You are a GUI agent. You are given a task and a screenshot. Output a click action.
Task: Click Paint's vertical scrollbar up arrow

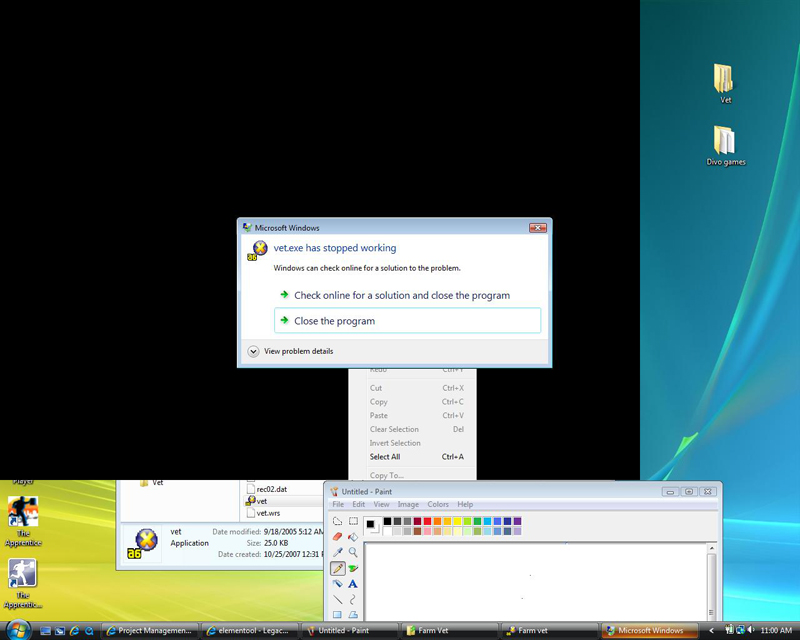(712, 549)
